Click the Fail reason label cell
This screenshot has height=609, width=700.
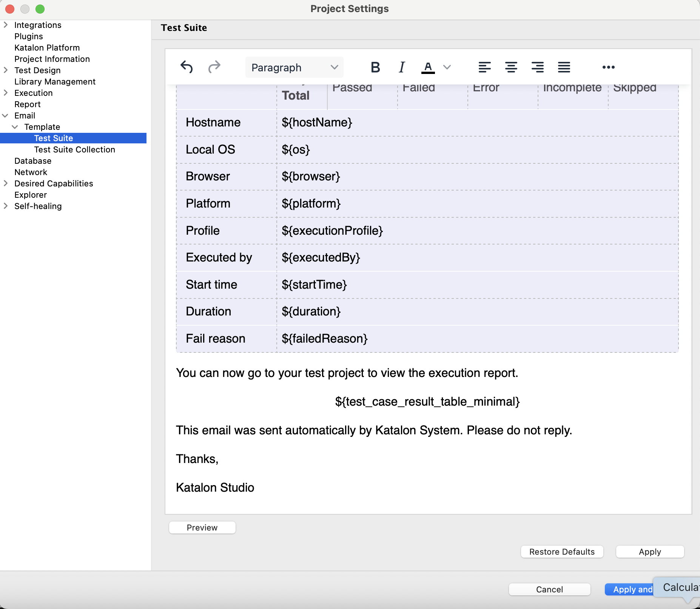[227, 339]
